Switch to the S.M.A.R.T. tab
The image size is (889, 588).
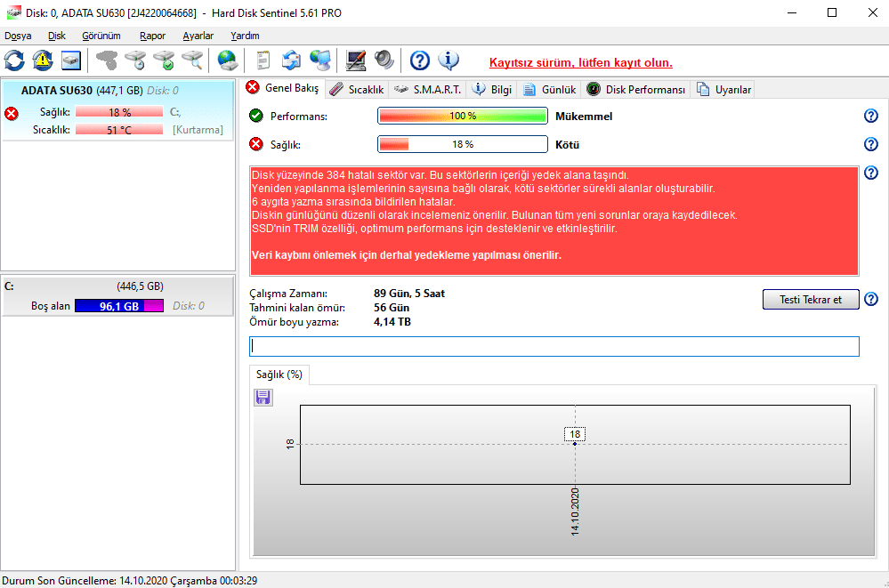coord(427,89)
